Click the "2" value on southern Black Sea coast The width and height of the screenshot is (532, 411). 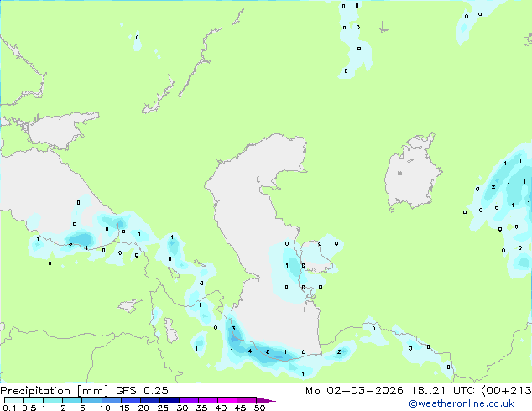point(70,245)
